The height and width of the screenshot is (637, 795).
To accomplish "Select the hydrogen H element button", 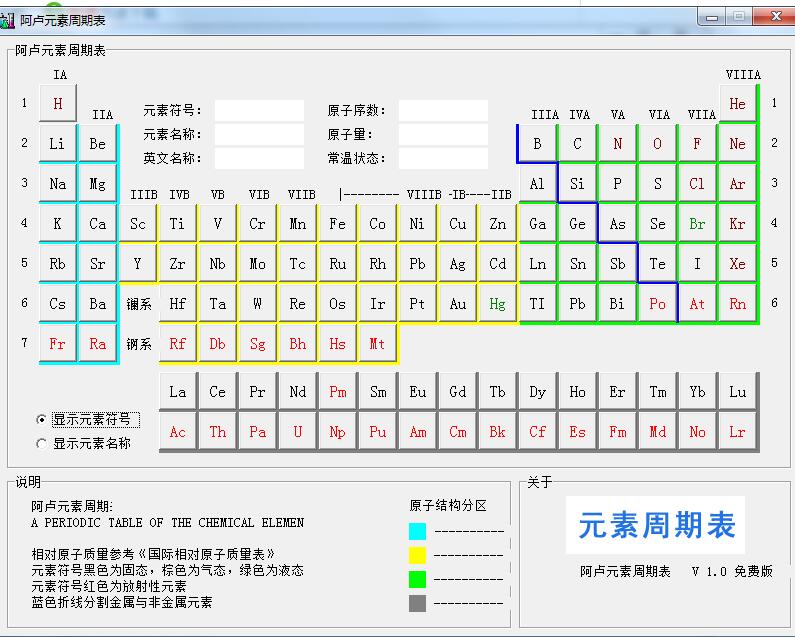I will coord(58,103).
